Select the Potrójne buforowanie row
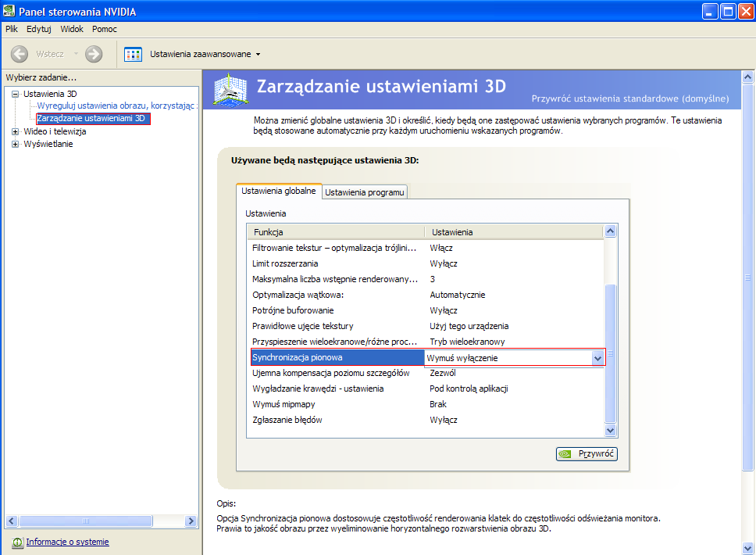The height and width of the screenshot is (555, 756). click(426, 310)
